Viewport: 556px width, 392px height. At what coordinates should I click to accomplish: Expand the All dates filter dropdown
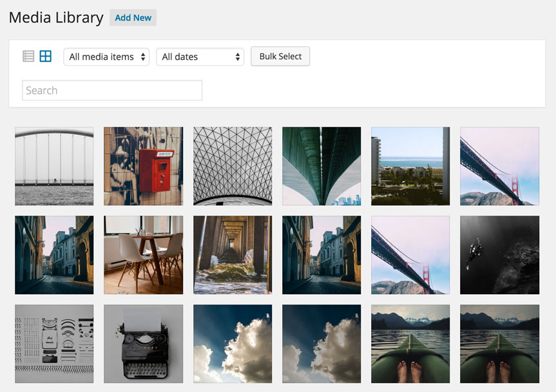(200, 57)
